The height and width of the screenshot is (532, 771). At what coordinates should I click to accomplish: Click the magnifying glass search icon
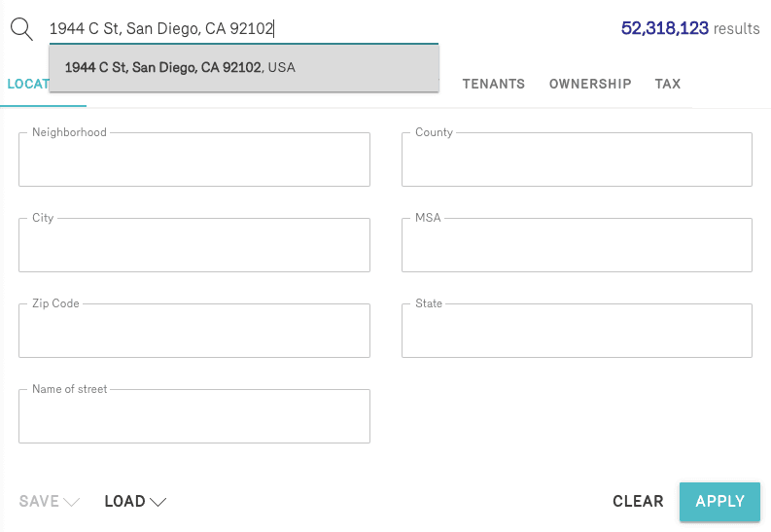21,28
